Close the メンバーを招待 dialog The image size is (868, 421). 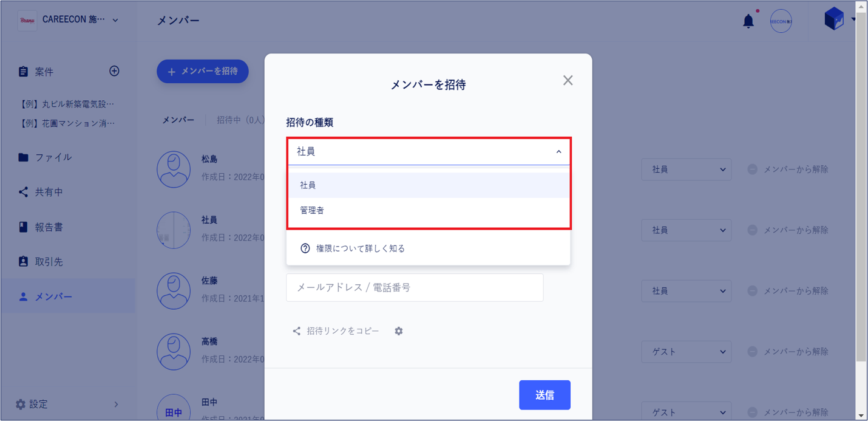(568, 80)
